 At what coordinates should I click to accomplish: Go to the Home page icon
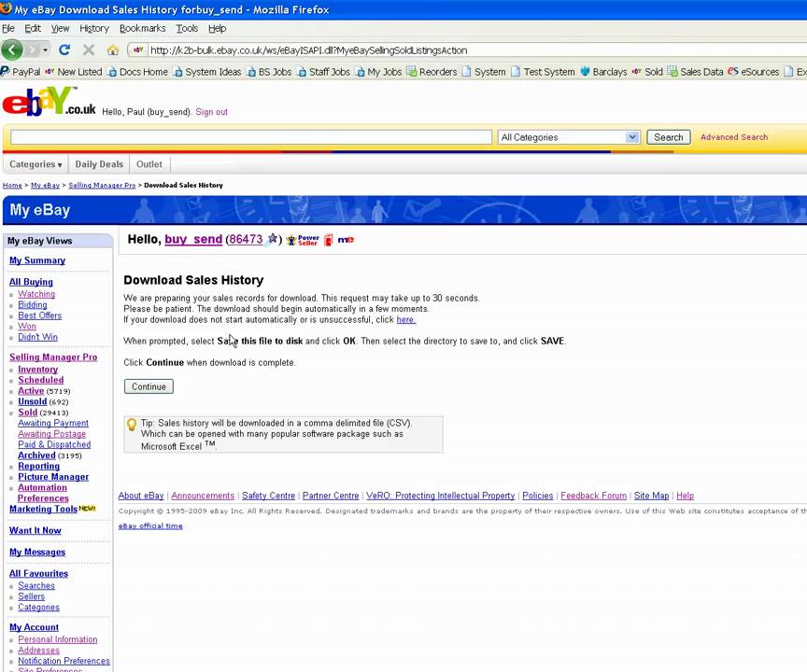(x=113, y=49)
